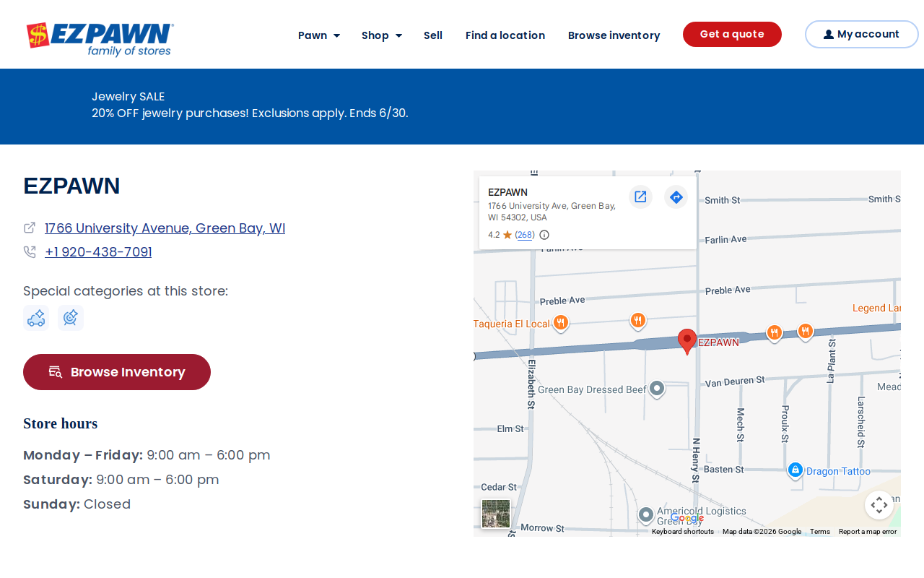
Task: Open the Sell menu item
Action: [x=433, y=35]
